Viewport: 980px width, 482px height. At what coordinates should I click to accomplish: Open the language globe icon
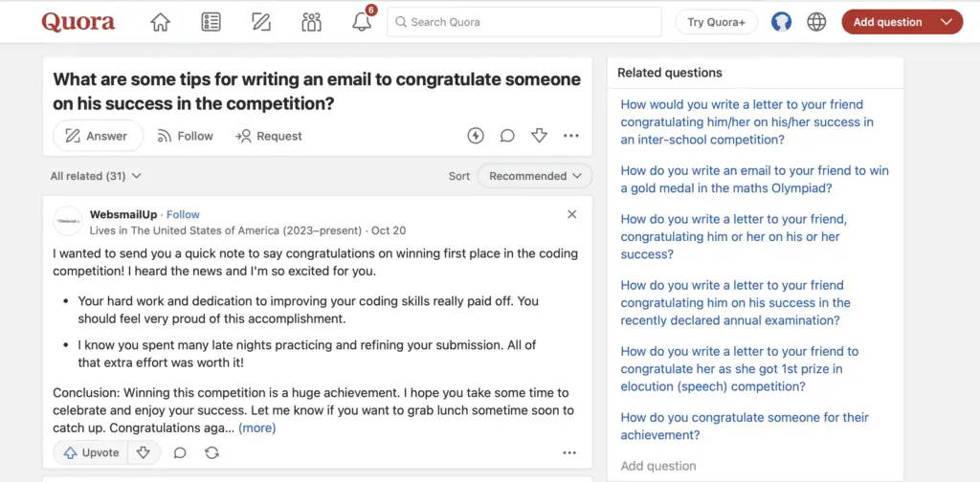(x=816, y=22)
